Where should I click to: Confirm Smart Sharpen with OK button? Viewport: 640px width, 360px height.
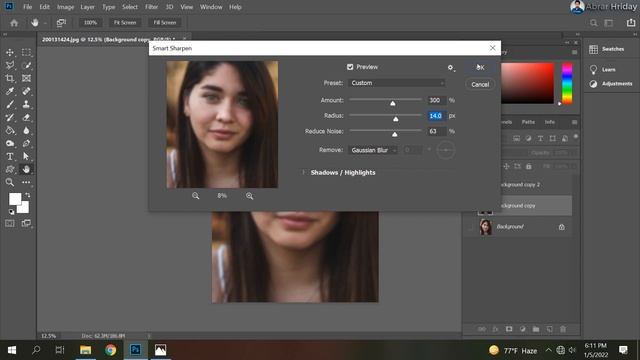tap(480, 68)
